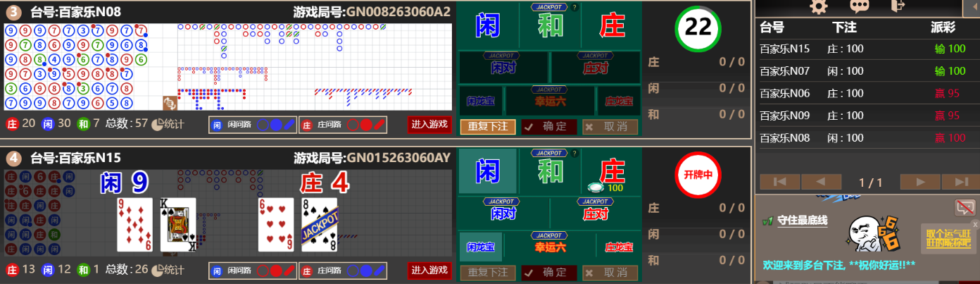Bet on 幸运六 in table N15
The image size is (980, 284).
coord(550,247)
